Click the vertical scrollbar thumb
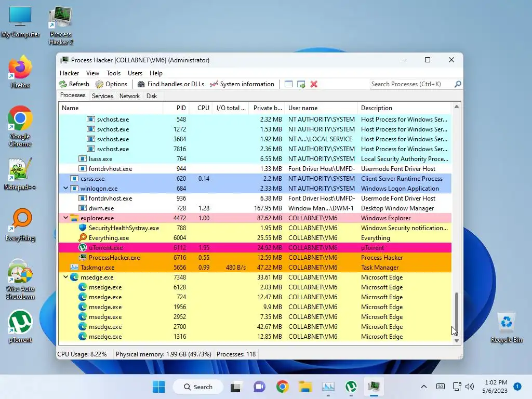 point(456,314)
